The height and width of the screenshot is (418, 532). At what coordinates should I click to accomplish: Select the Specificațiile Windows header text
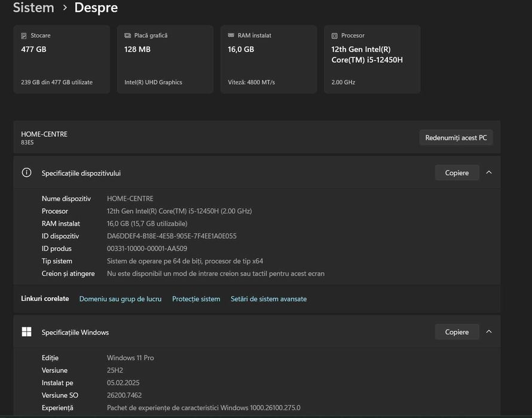(x=75, y=333)
